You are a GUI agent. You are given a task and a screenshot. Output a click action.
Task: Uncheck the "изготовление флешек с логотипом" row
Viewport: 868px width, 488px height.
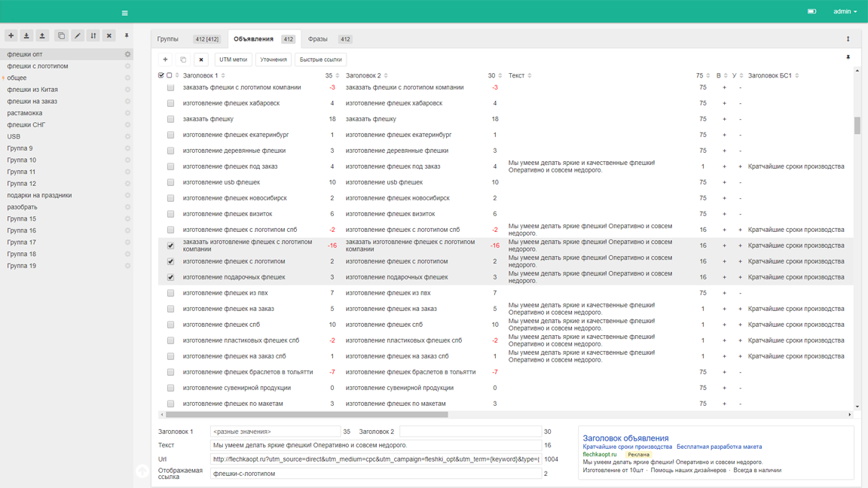coord(171,261)
